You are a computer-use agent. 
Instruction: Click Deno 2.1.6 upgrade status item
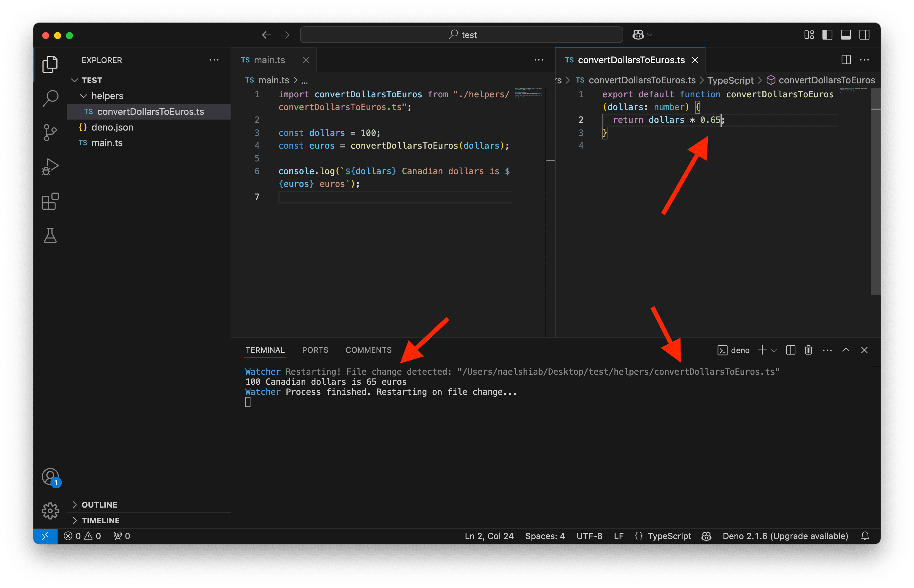pos(785,536)
